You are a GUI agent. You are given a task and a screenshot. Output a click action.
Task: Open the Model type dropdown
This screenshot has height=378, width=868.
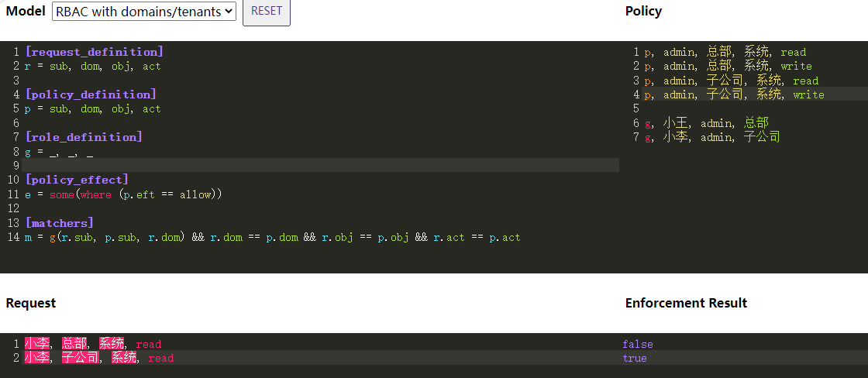tap(144, 12)
